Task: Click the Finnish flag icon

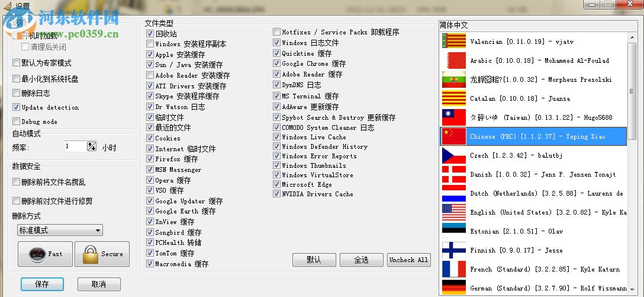Action: 454,250
